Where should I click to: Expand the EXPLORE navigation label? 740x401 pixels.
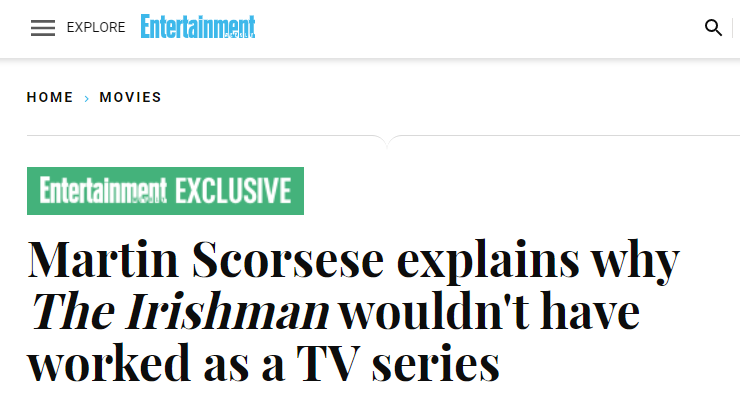click(96, 28)
